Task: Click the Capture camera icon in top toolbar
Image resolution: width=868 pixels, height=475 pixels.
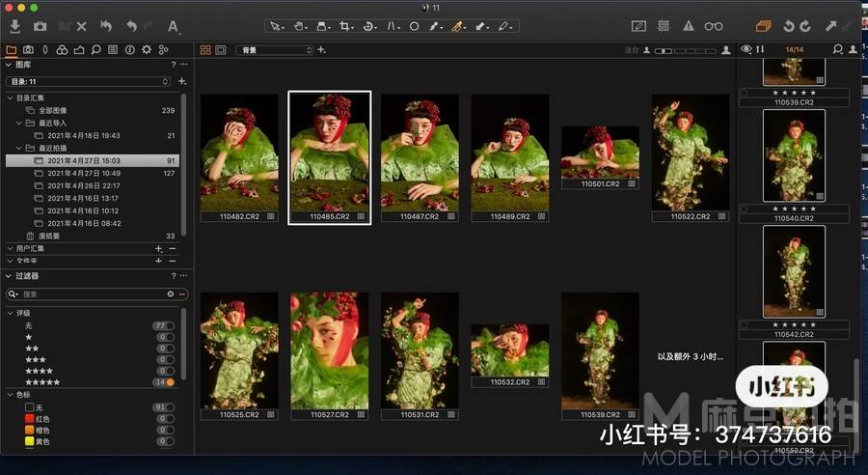Action: [x=40, y=26]
